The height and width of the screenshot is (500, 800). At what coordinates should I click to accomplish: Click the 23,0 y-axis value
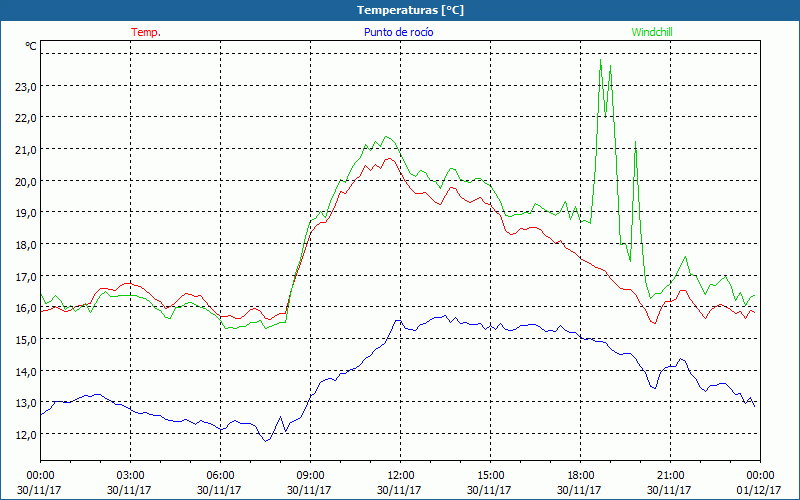coord(26,87)
